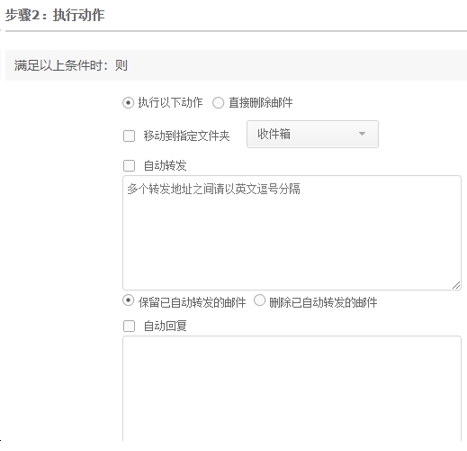
Task: Click the 删除已自动转发的邮件 label text
Action: coord(323,303)
